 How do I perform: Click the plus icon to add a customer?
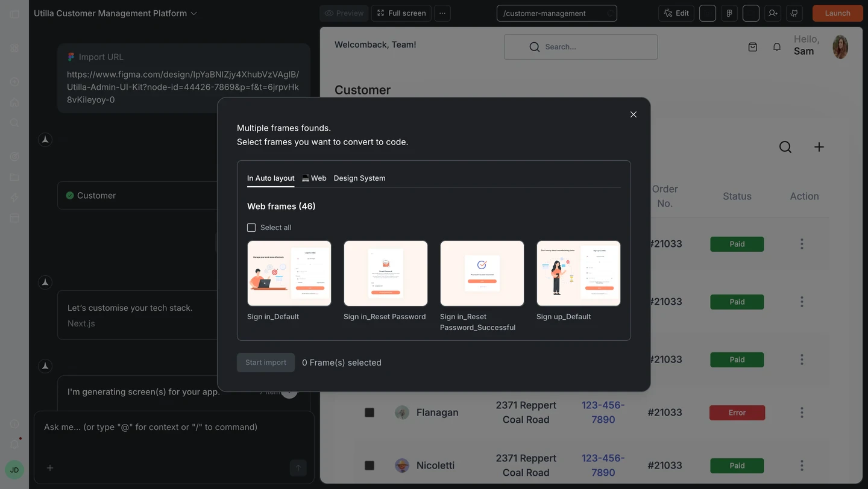click(819, 146)
